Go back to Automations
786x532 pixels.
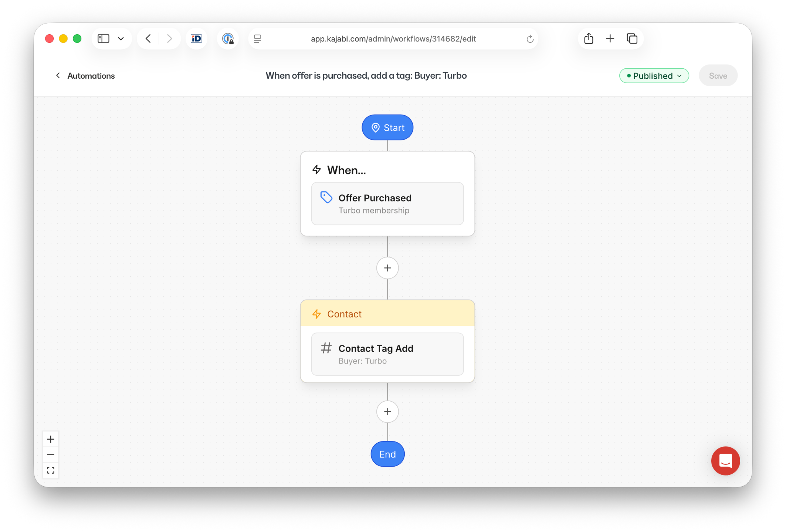pos(85,76)
